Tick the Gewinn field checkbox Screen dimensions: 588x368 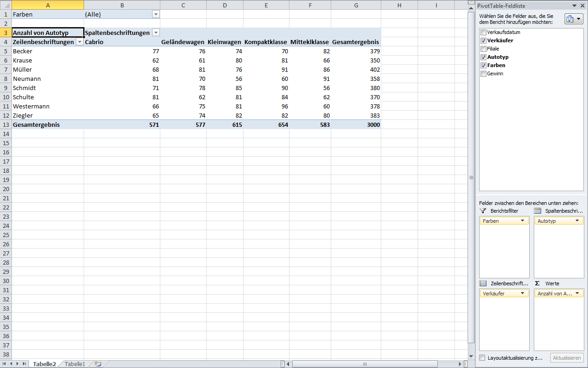point(483,74)
